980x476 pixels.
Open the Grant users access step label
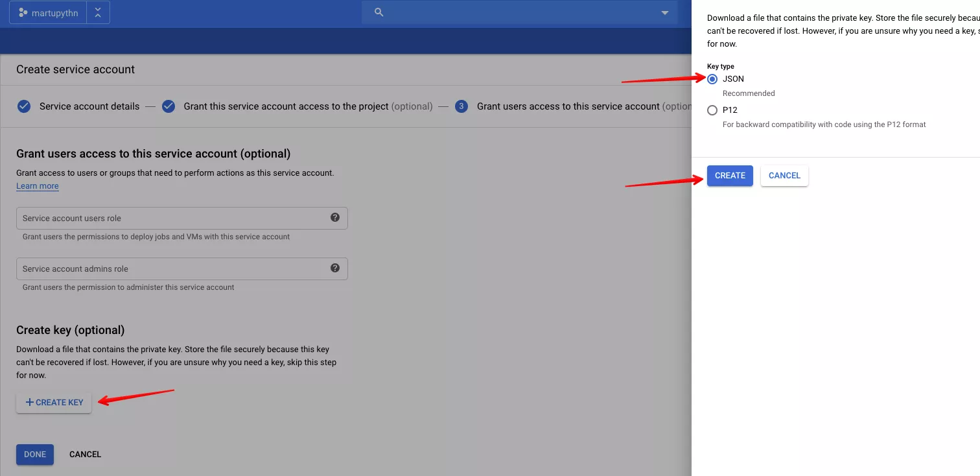coord(584,106)
